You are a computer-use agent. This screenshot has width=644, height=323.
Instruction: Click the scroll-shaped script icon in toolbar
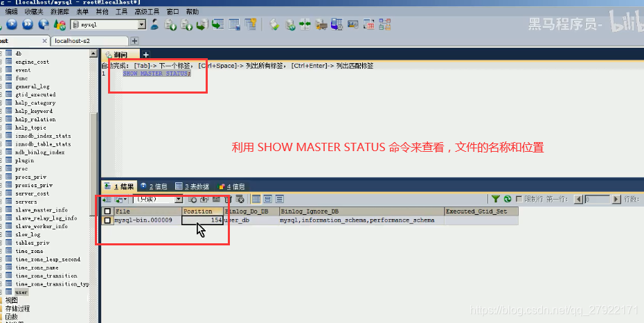coord(274,25)
